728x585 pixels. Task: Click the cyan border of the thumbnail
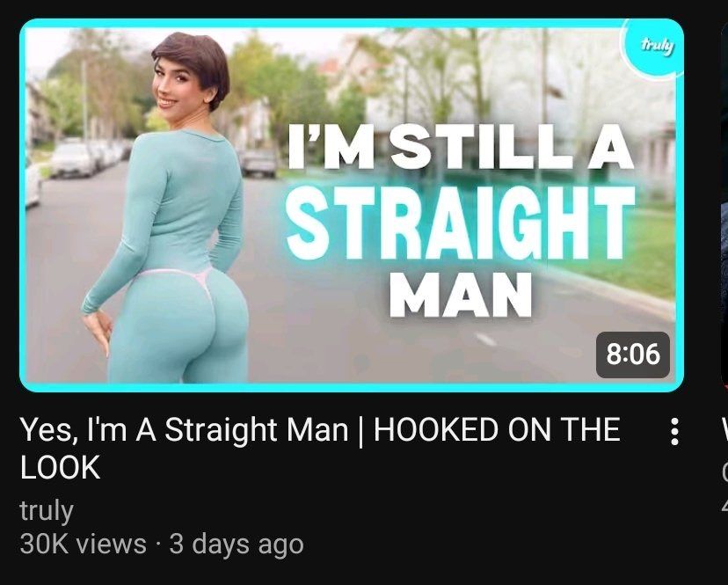click(x=352, y=24)
